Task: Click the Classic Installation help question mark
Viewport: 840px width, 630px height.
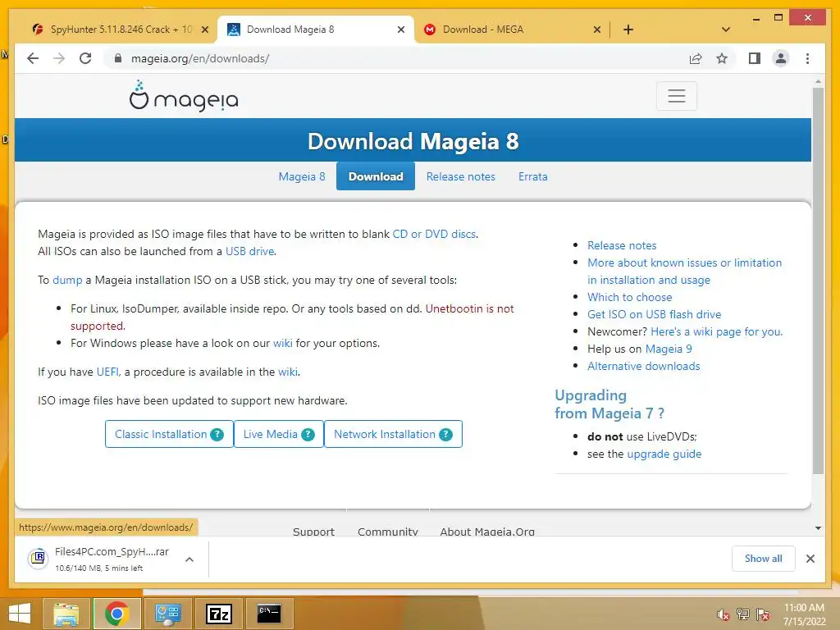Action: click(x=217, y=435)
